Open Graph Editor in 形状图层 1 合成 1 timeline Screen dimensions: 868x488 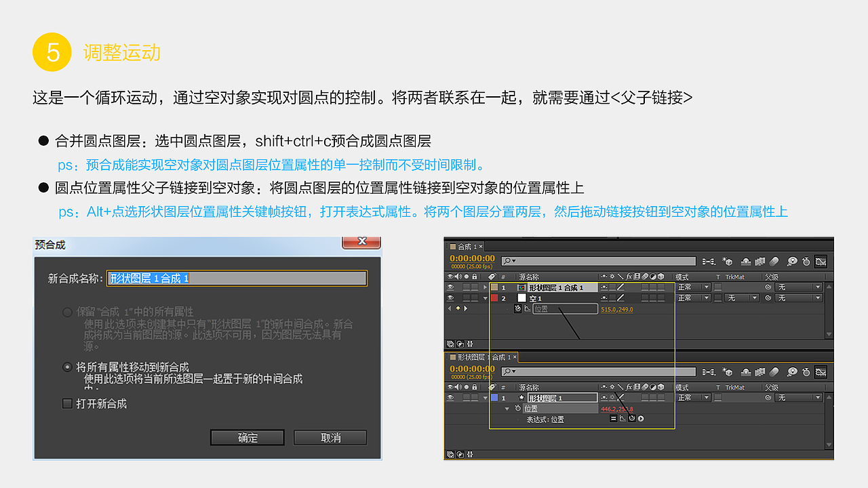click(821, 372)
